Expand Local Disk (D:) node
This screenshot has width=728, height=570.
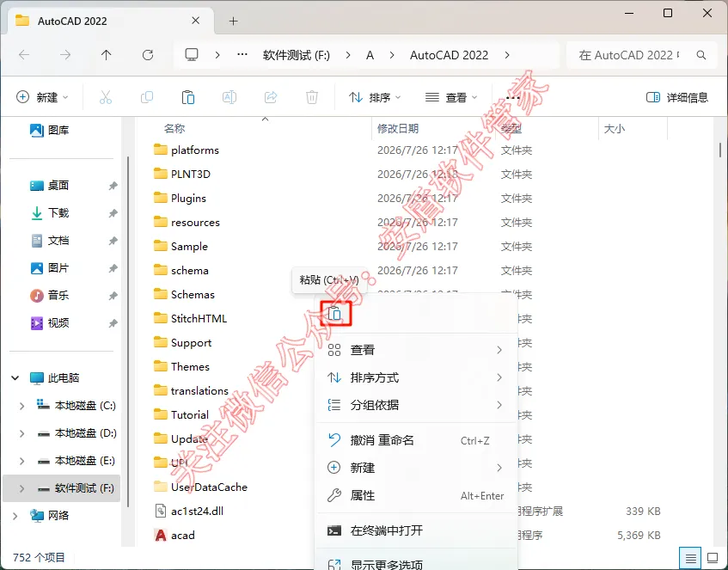[21, 433]
